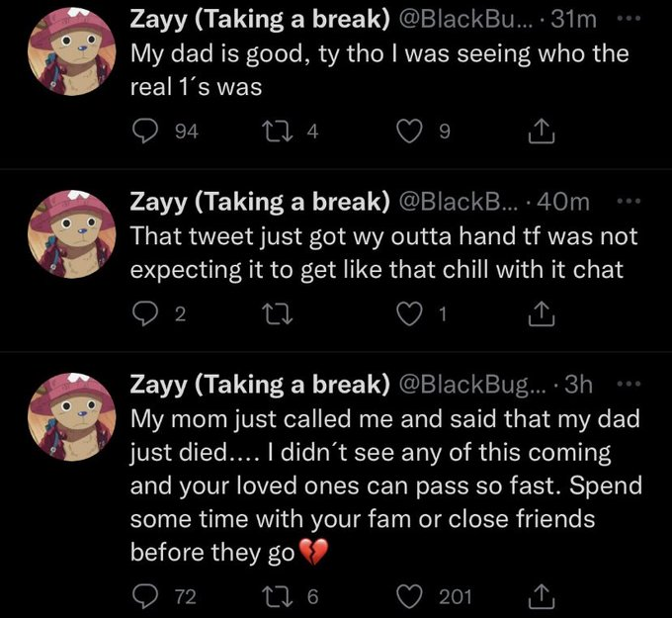Share the "My mom just called" tweet
Screen dimensions: 672x618
540,595
